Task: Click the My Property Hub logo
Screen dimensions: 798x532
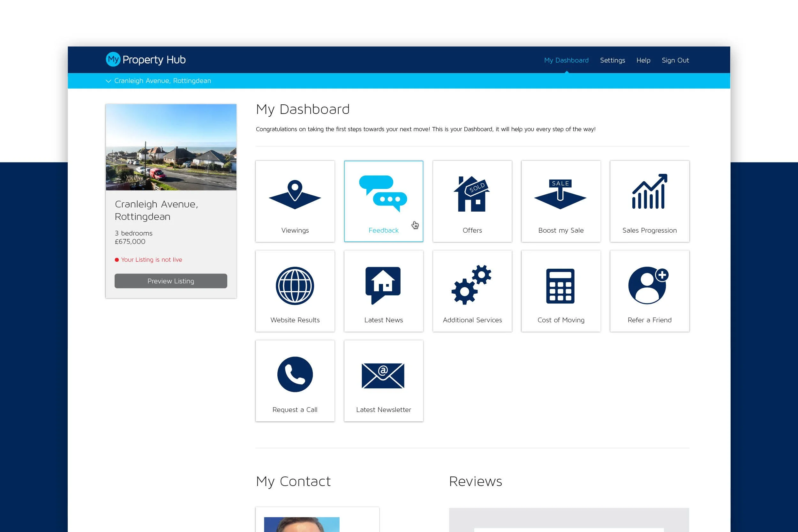Action: click(146, 60)
